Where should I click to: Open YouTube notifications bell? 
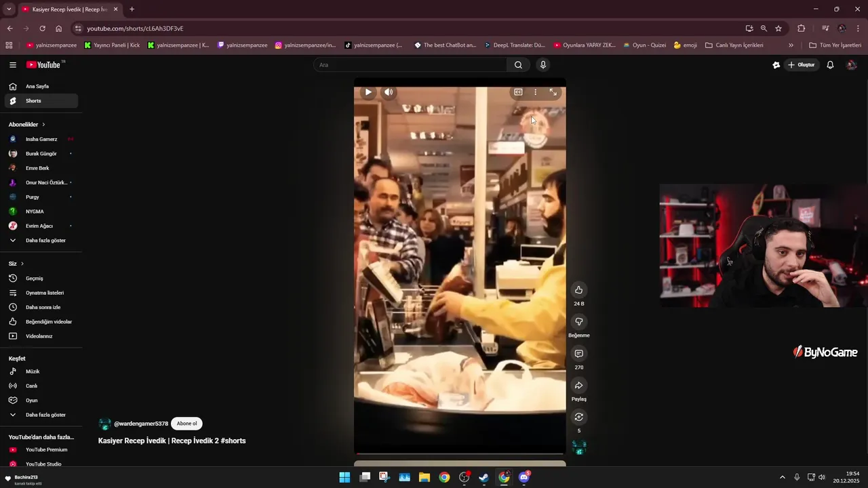[830, 65]
